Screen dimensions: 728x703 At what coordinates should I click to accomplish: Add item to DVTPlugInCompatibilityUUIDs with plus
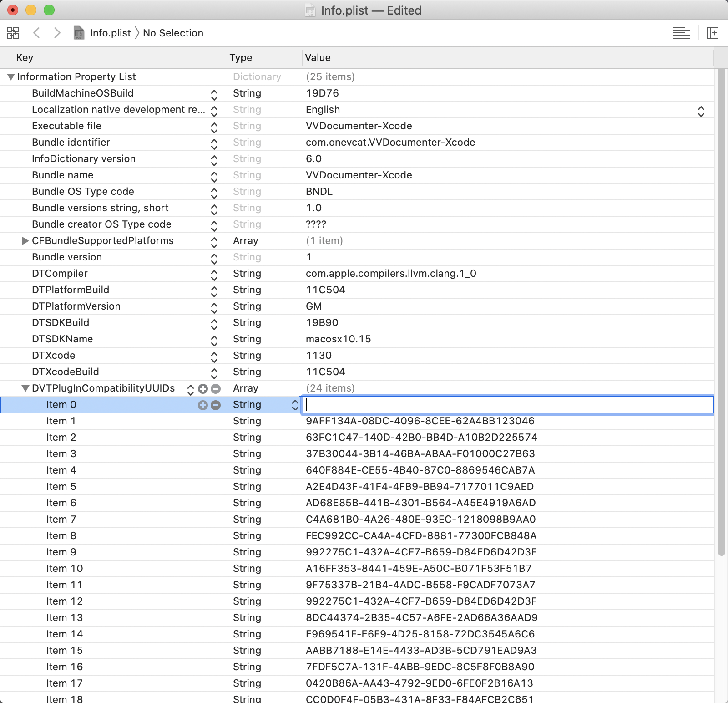(203, 389)
